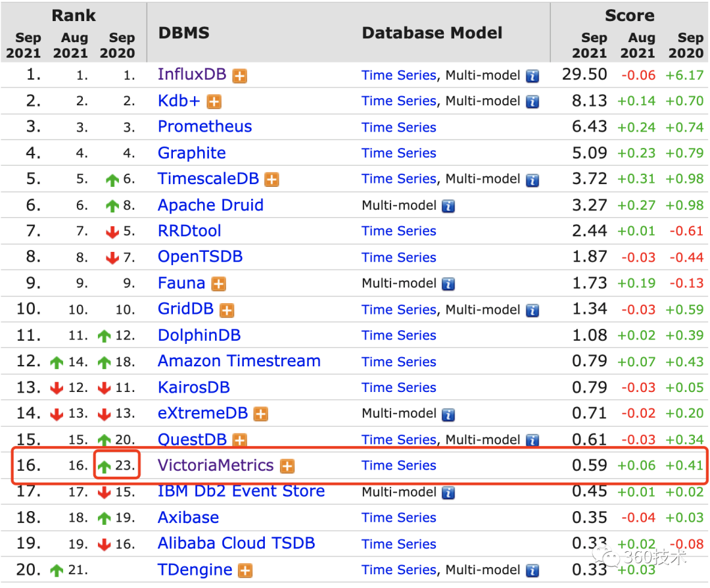This screenshot has width=710, height=588.
Task: Click the plus icon beside GridDB
Action: (227, 310)
